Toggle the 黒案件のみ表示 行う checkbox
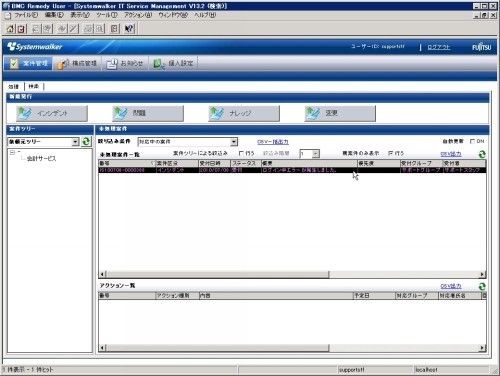This screenshot has width=500, height=376. (391, 153)
